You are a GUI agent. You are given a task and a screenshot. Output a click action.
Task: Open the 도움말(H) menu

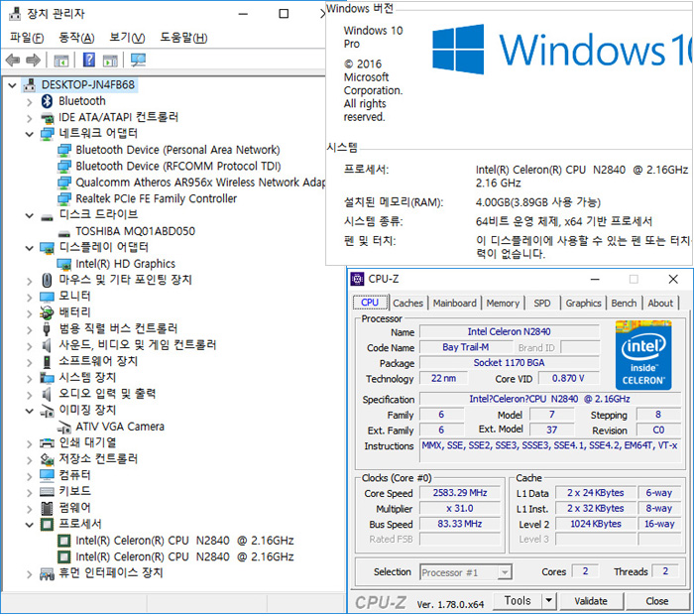[183, 38]
